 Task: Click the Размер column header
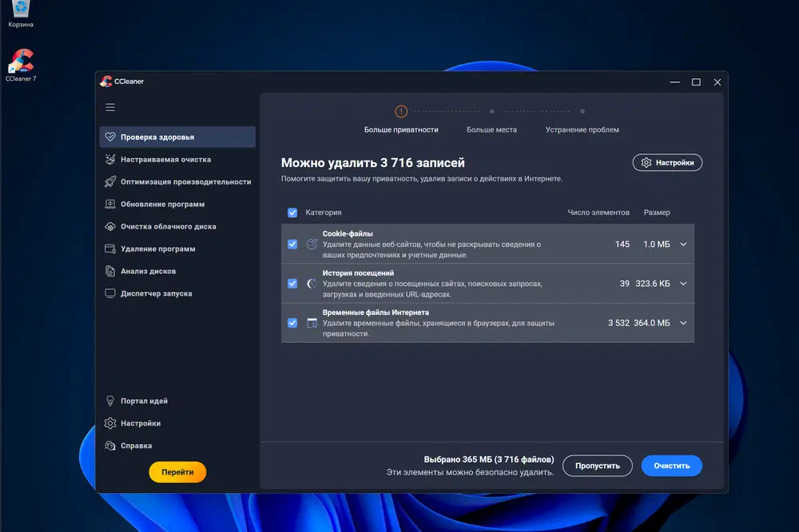657,212
